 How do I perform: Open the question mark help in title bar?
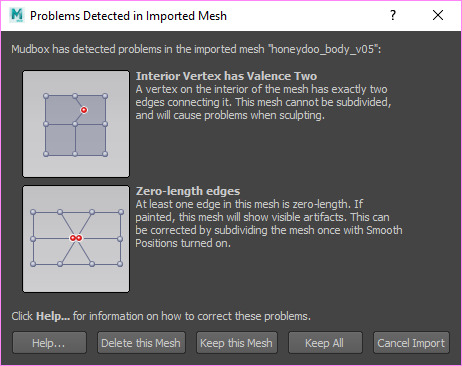click(393, 15)
